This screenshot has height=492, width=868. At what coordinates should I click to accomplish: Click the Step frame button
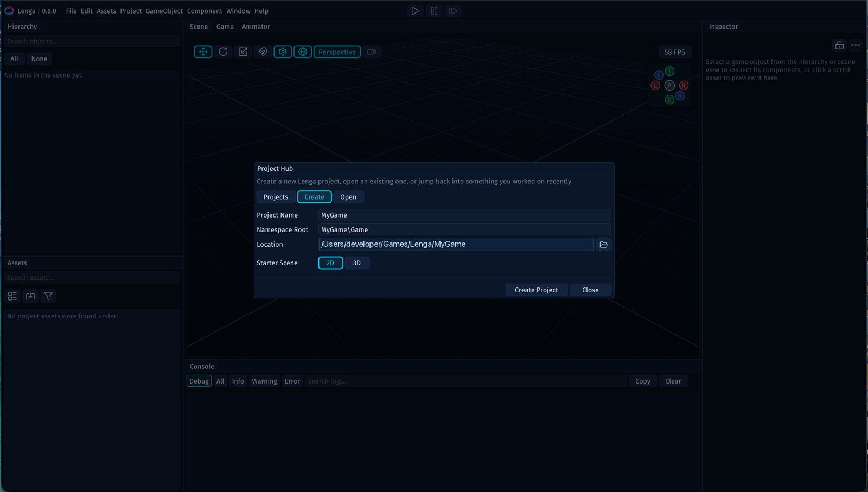click(x=453, y=11)
